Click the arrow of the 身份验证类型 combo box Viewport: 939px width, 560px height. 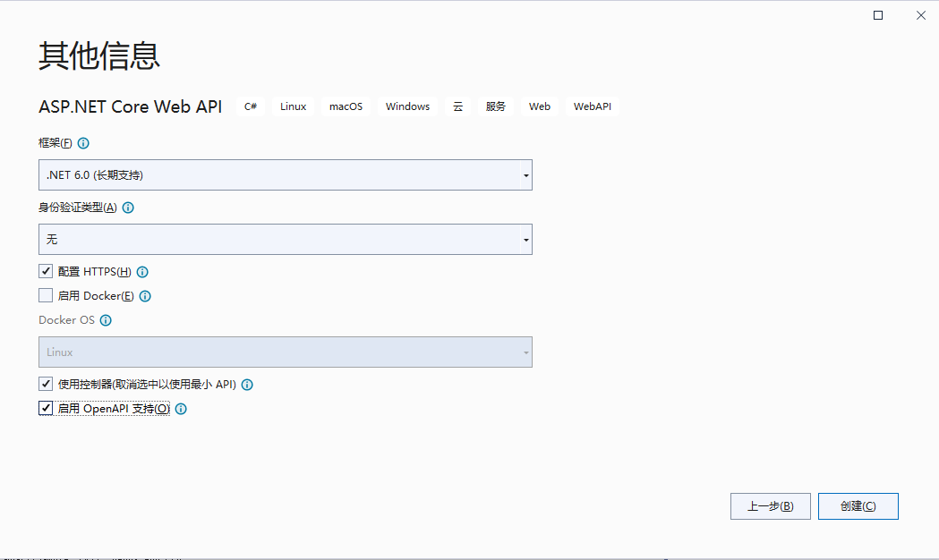click(x=525, y=240)
